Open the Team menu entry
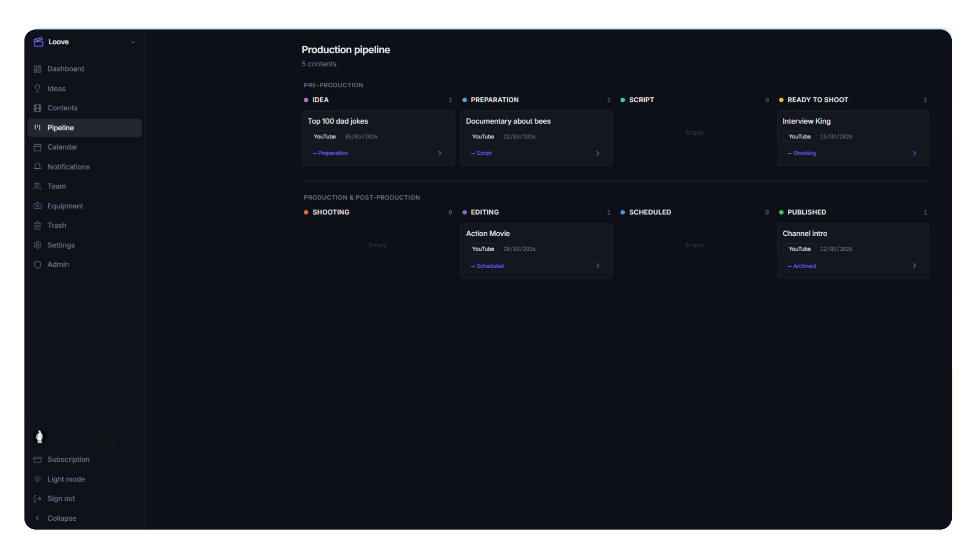 point(56,186)
